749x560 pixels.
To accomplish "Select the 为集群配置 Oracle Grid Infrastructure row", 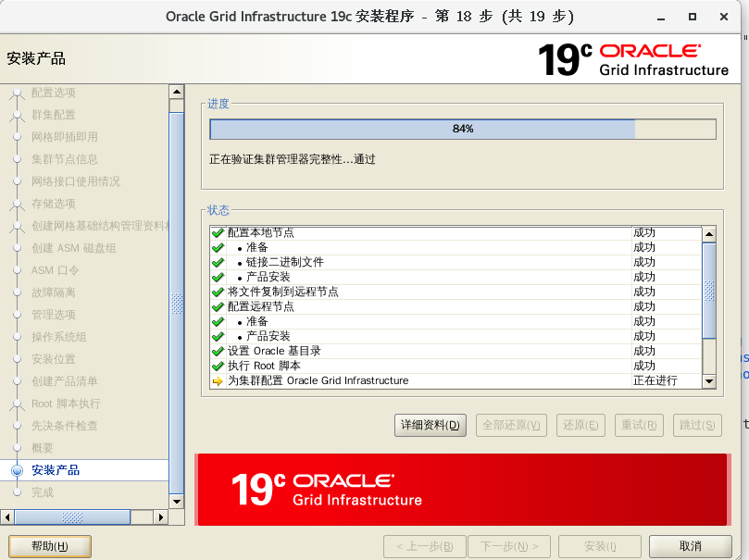I will tap(456, 380).
